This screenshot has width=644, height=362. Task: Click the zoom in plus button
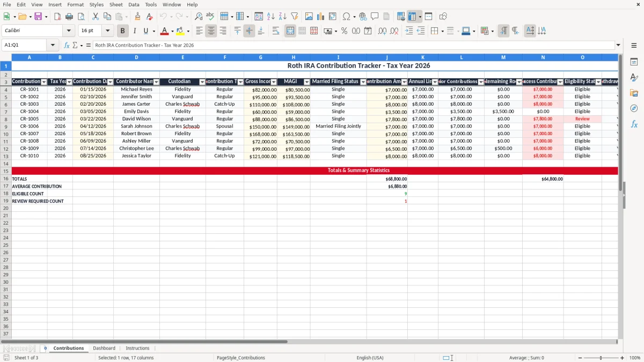[622, 358]
